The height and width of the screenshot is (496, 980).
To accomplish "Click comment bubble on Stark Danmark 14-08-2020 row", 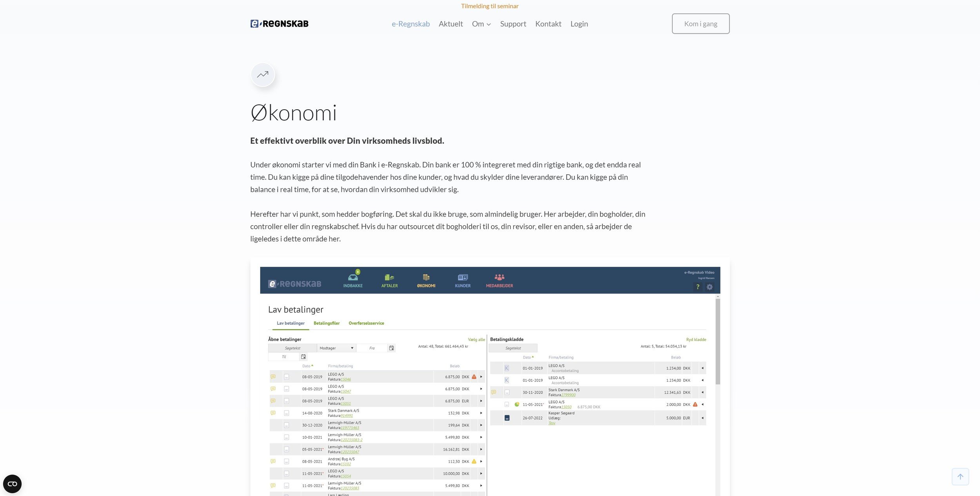I will click(273, 413).
